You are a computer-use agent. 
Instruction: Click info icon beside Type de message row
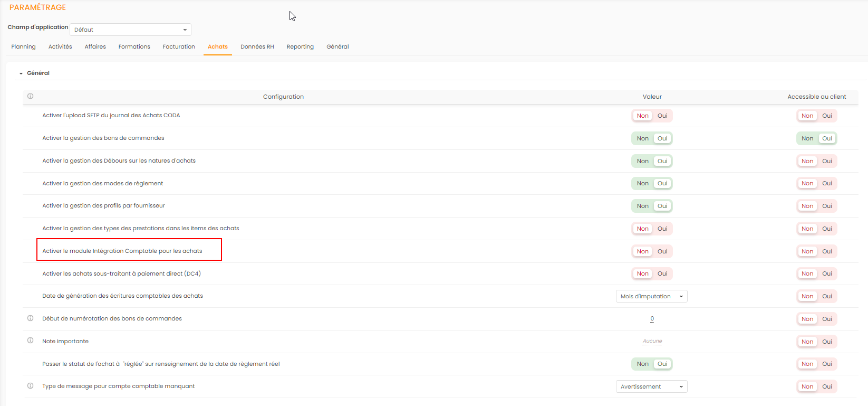(x=30, y=386)
